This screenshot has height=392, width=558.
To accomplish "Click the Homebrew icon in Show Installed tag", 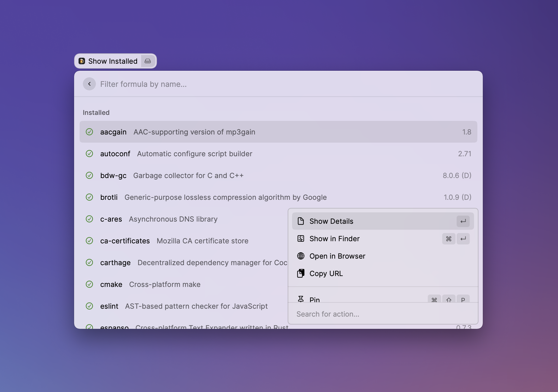I will coord(82,61).
